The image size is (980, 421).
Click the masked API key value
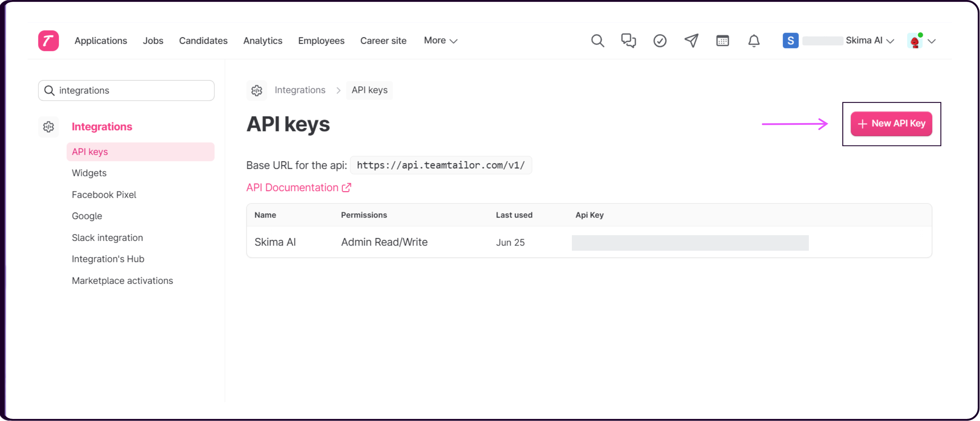point(690,243)
